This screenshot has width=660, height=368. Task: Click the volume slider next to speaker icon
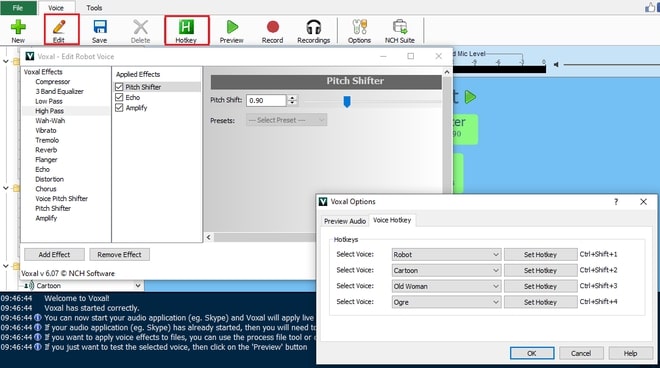click(x=612, y=64)
